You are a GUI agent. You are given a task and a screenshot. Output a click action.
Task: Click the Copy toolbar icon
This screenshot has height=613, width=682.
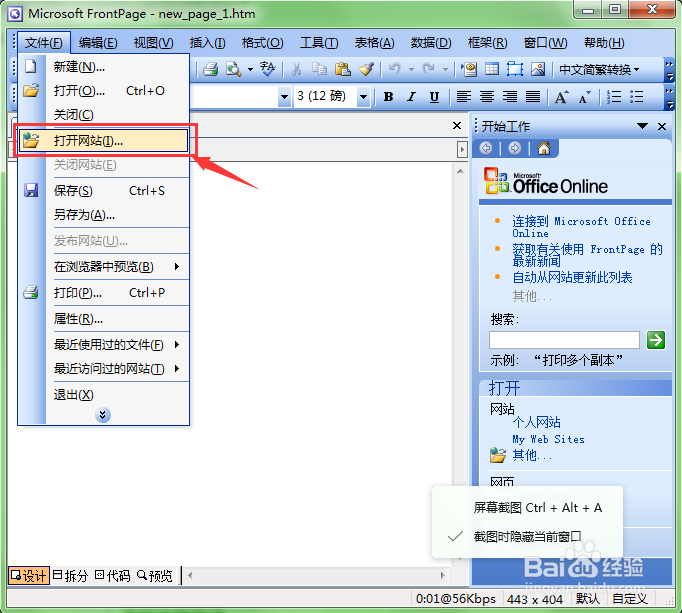pyautogui.click(x=320, y=69)
